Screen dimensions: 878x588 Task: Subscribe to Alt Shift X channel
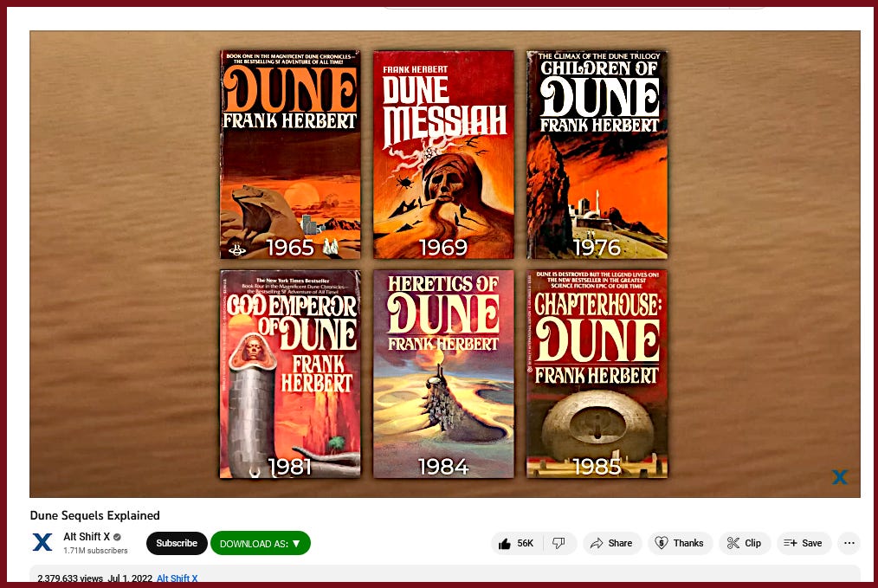pyautogui.click(x=177, y=543)
